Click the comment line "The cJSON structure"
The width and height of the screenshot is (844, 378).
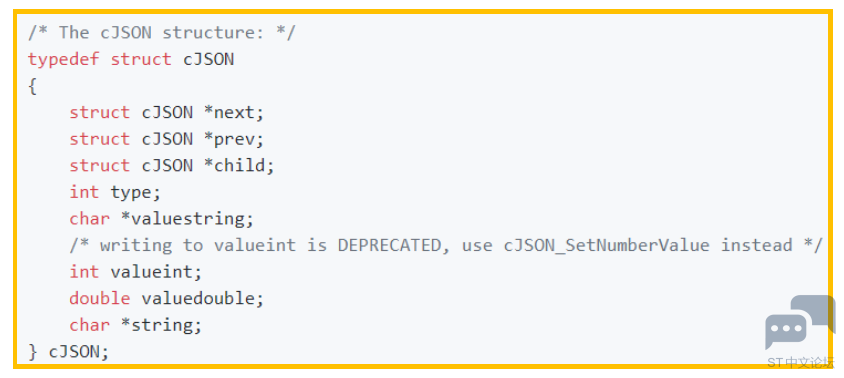click(161, 32)
